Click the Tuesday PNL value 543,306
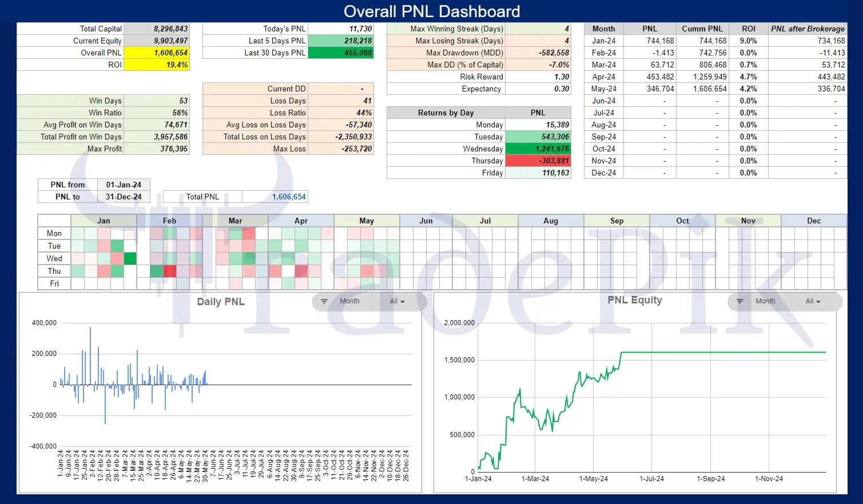The width and height of the screenshot is (863, 504). [538, 137]
